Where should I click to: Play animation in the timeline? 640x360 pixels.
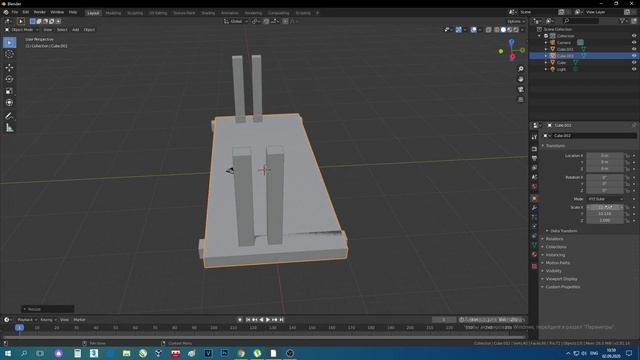[x=268, y=320]
